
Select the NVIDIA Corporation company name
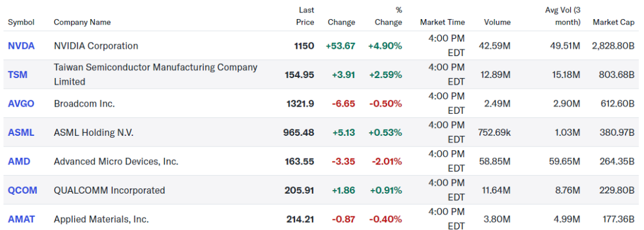96,46
